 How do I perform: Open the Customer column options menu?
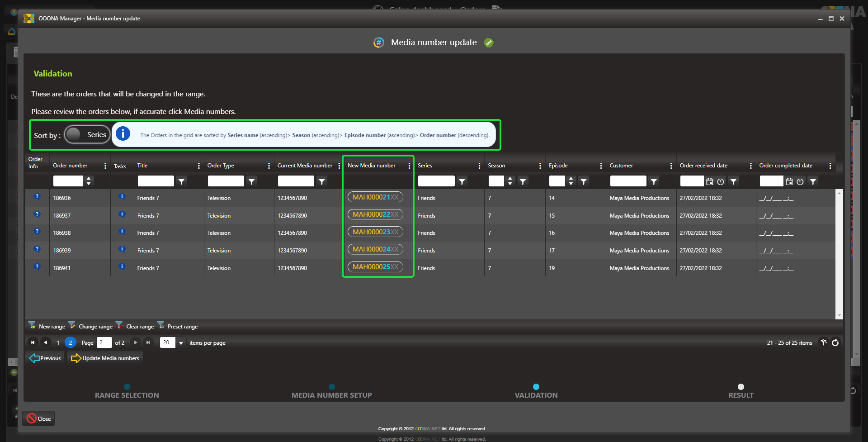pyautogui.click(x=671, y=166)
